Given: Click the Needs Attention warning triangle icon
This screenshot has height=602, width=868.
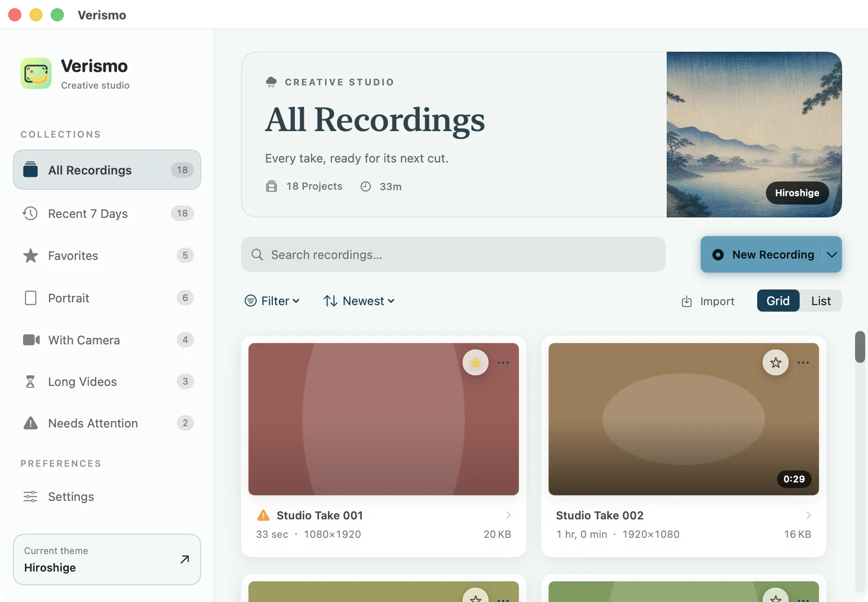Looking at the screenshot, I should 30,423.
